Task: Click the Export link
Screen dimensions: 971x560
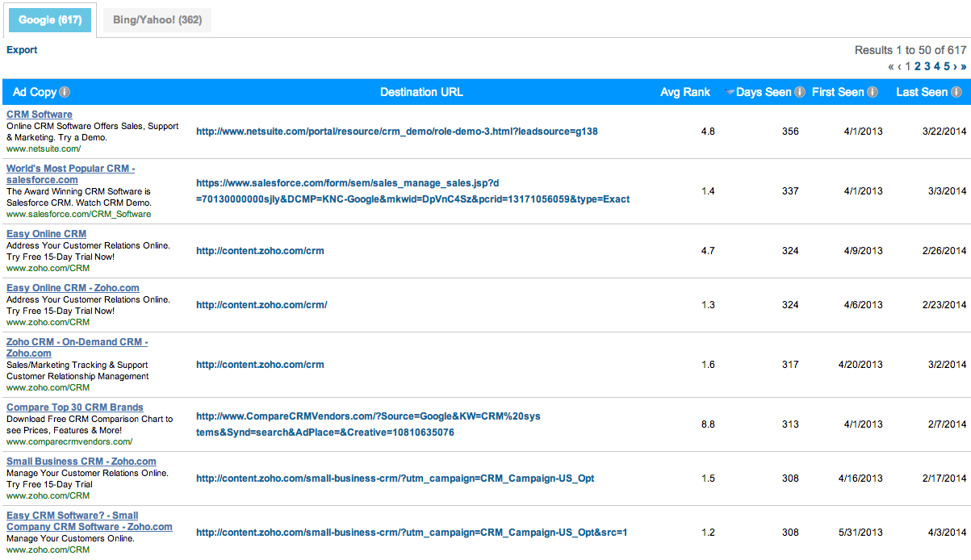Action: [x=22, y=50]
